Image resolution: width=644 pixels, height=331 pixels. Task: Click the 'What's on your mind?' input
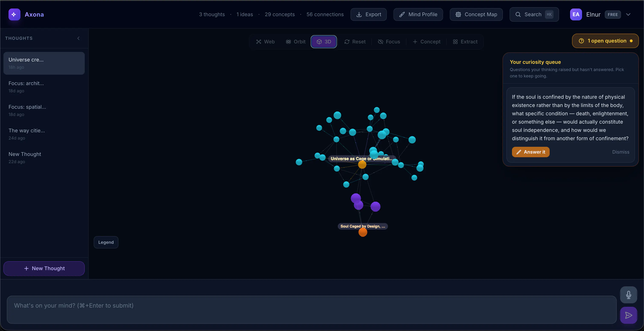[x=312, y=310]
